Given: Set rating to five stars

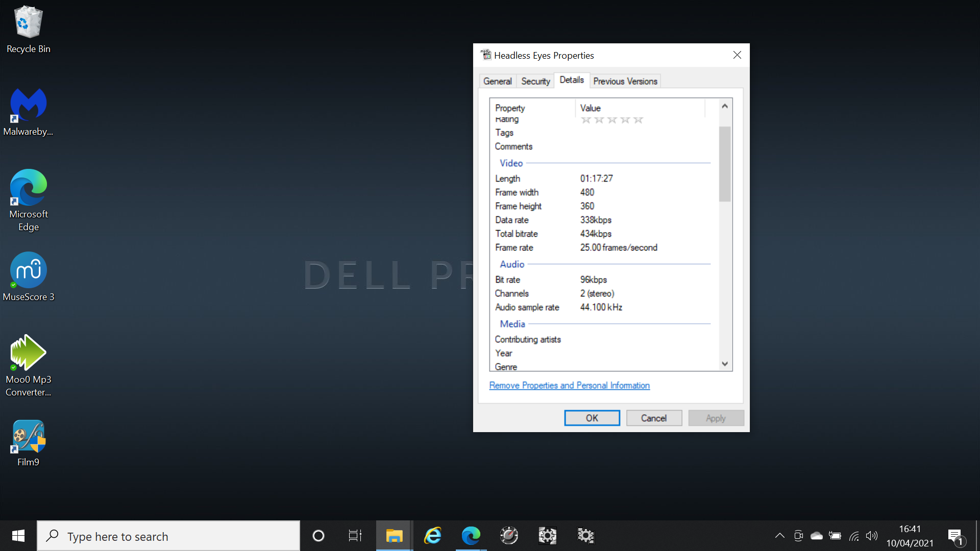Looking at the screenshot, I should click(638, 120).
